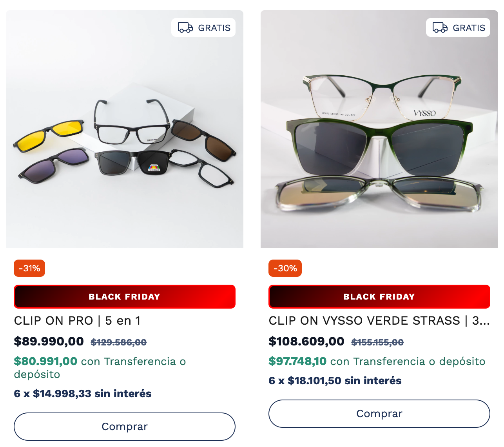The width and height of the screenshot is (504, 447).
Task: Click the delivery truck icon on Clip On Pro
Action: click(185, 27)
